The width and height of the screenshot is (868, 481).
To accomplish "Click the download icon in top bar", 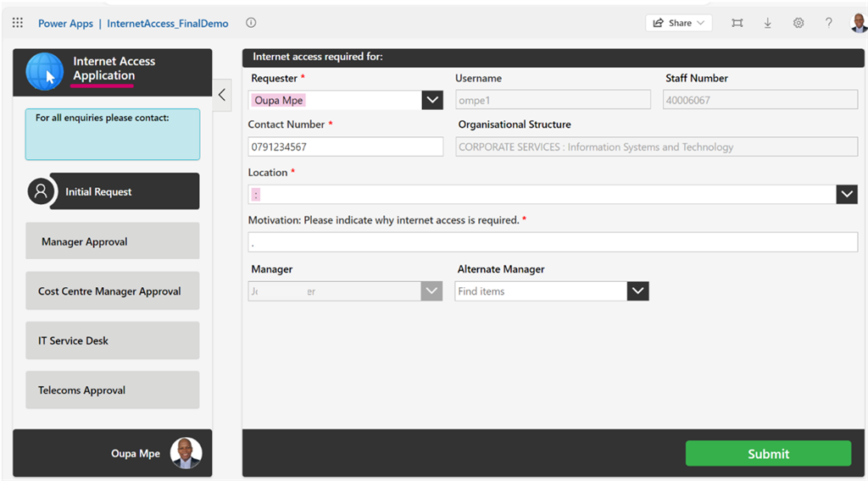I will [767, 23].
